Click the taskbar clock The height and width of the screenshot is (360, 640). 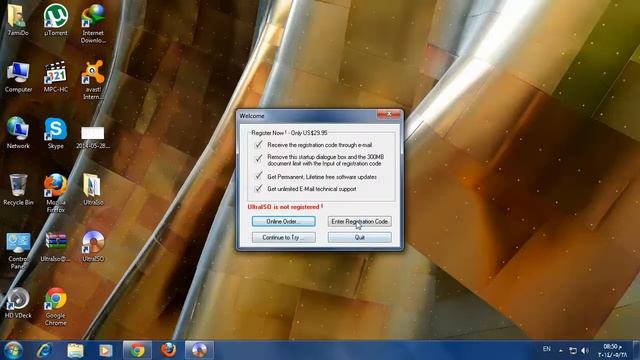click(612, 350)
